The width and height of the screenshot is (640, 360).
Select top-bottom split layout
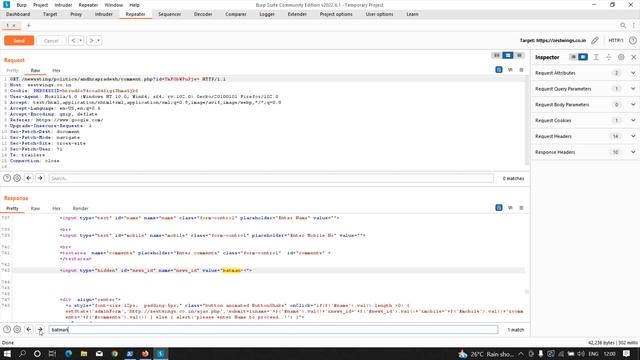point(508,55)
